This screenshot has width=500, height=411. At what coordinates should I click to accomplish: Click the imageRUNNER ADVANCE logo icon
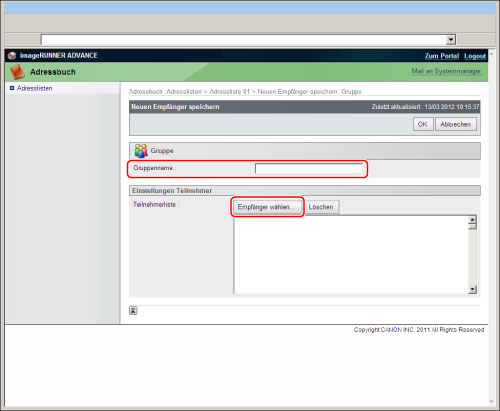(12, 55)
